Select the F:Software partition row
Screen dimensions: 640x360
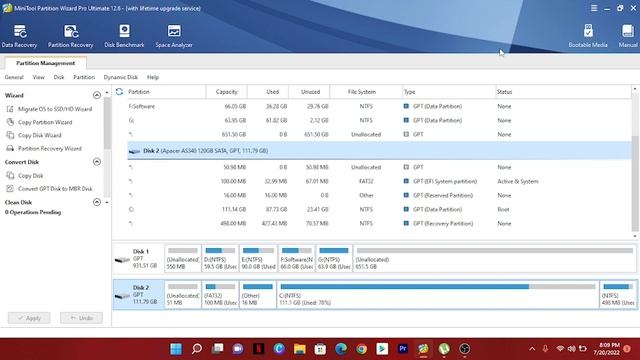[379, 106]
